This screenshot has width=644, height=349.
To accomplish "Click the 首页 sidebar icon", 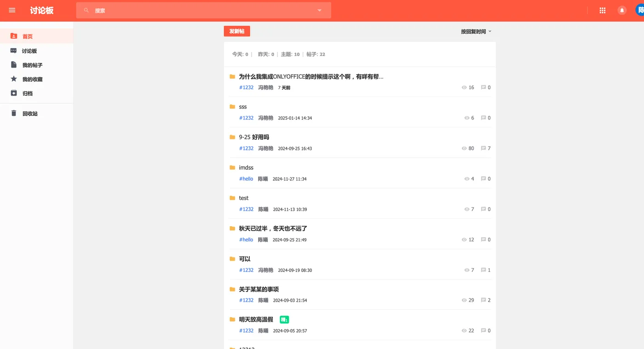I will (14, 36).
